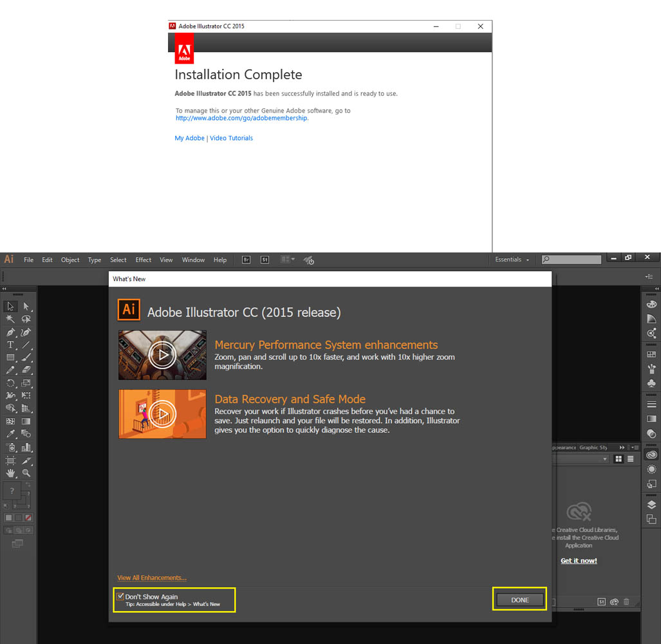Select the Lasso tool

tap(26, 319)
